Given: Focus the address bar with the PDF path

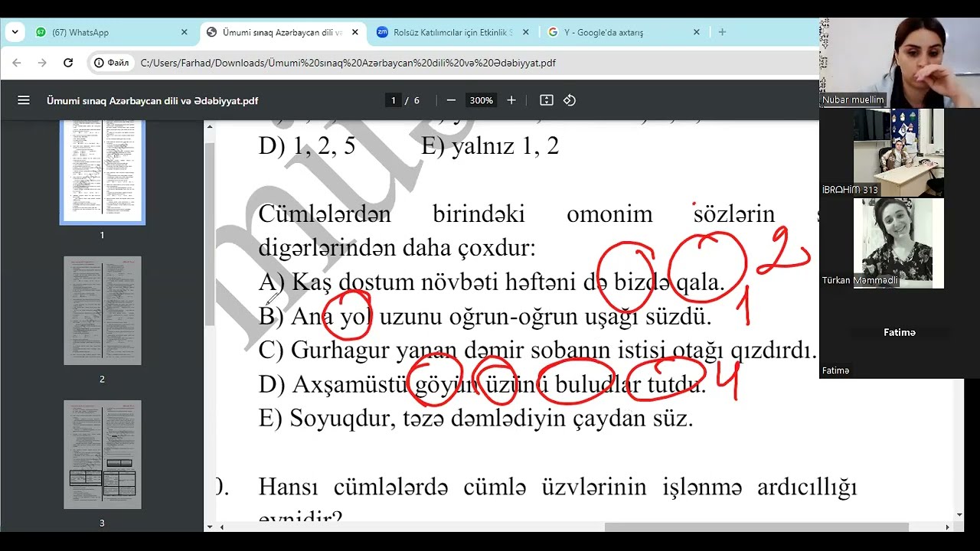Looking at the screenshot, I should [348, 63].
